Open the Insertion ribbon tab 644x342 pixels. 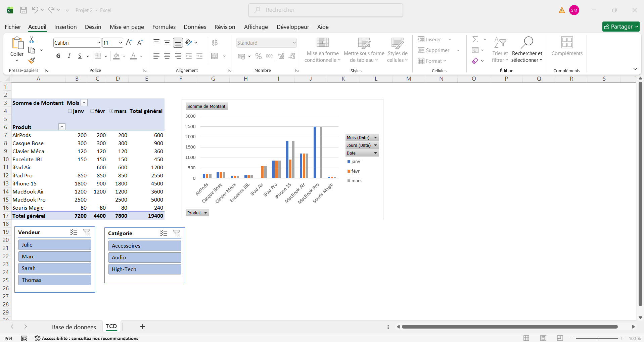tap(65, 27)
